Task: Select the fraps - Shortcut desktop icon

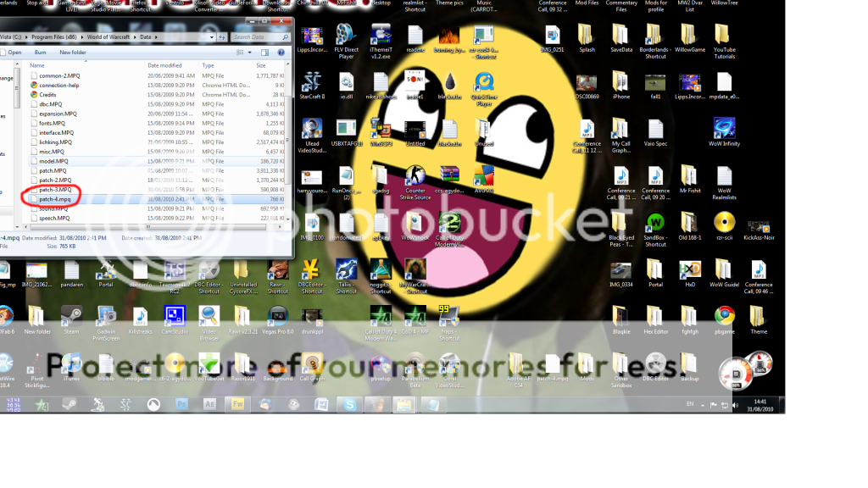Action: (x=449, y=324)
